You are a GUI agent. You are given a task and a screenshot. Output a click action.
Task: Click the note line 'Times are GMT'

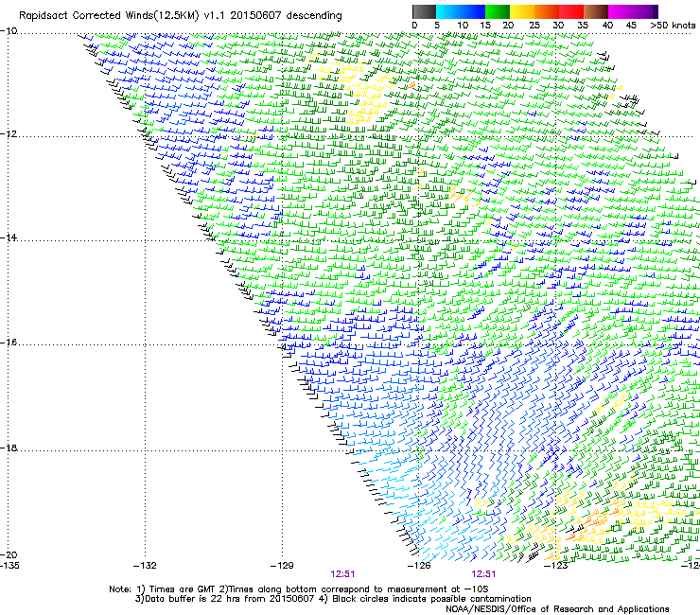(183, 589)
